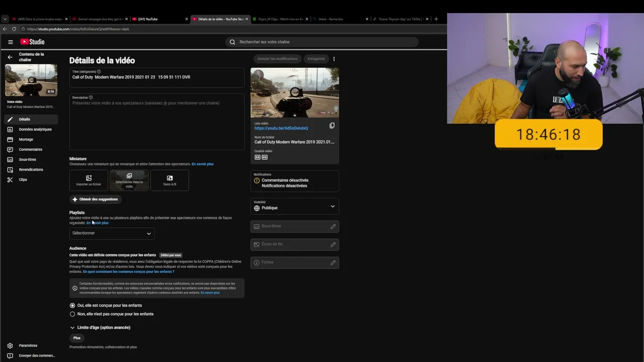Click the pencil icon on Fiches card
This screenshot has height=362, width=644.
point(333,262)
